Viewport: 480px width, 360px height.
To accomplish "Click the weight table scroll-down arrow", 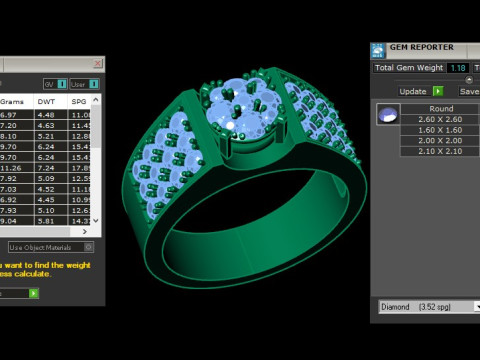I will pyautogui.click(x=96, y=221).
